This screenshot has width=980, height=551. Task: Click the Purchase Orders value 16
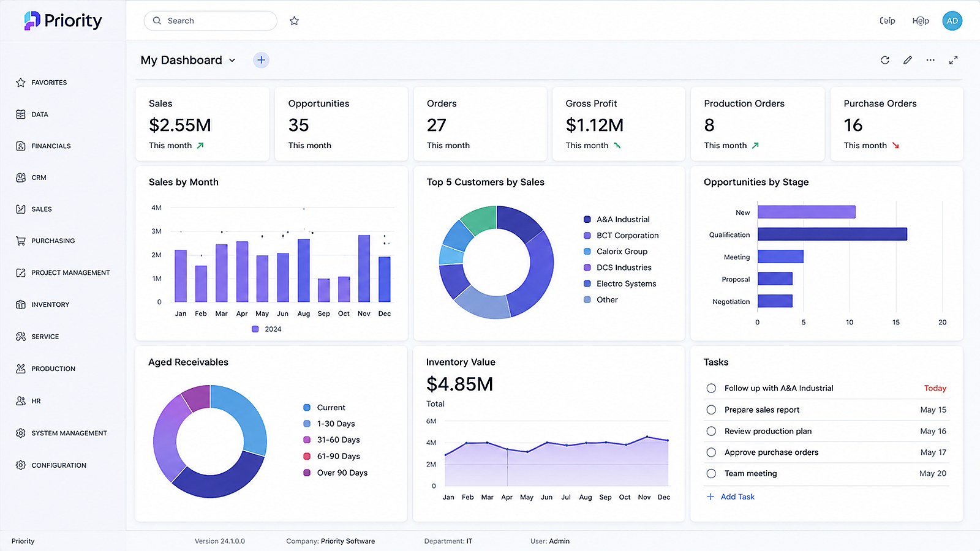[x=853, y=125]
